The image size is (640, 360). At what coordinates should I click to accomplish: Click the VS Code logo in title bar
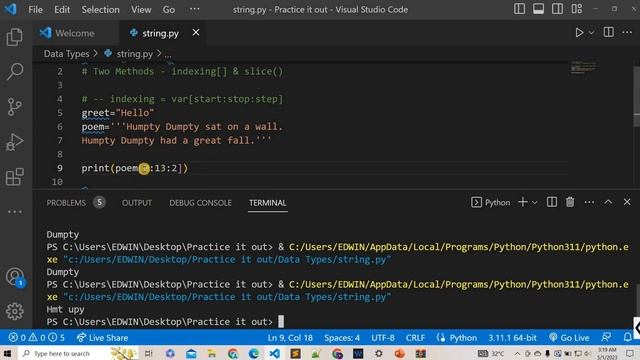10,9
